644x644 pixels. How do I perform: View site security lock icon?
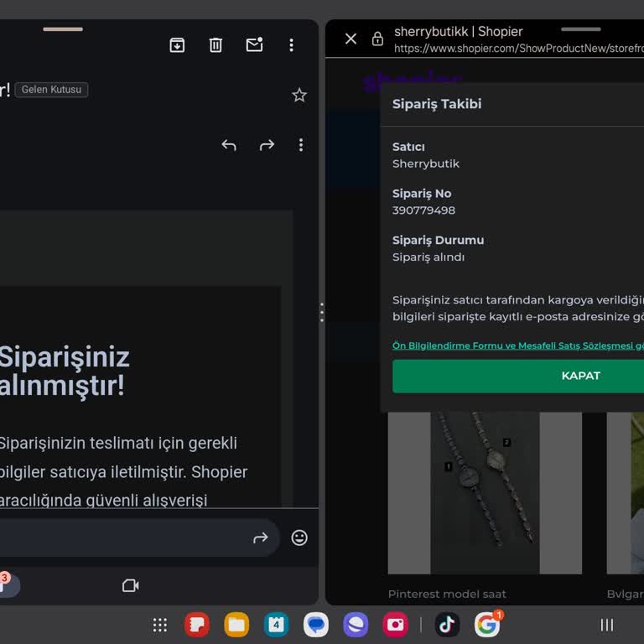pos(377,39)
